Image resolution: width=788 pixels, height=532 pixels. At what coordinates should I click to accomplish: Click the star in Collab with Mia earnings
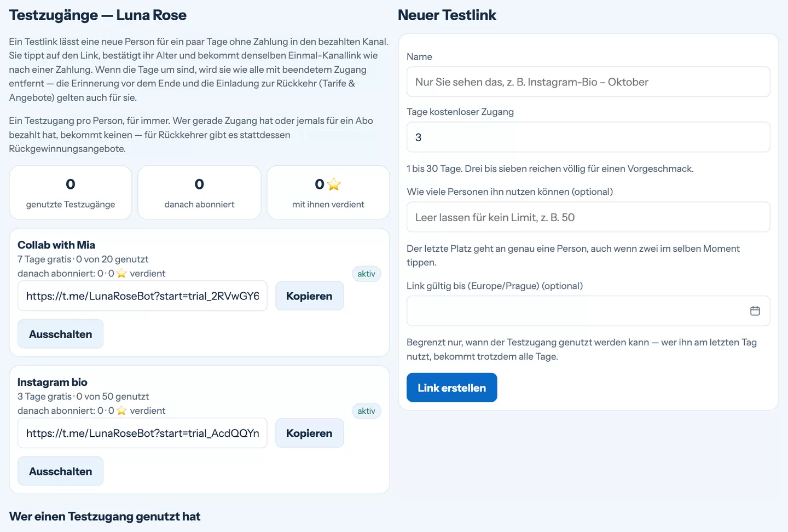click(x=121, y=274)
